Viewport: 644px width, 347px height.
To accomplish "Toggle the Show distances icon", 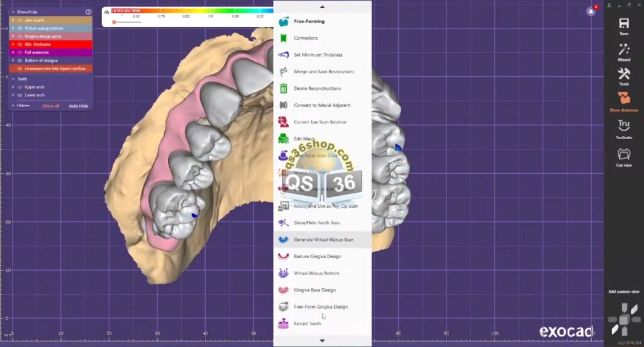I will (624, 99).
